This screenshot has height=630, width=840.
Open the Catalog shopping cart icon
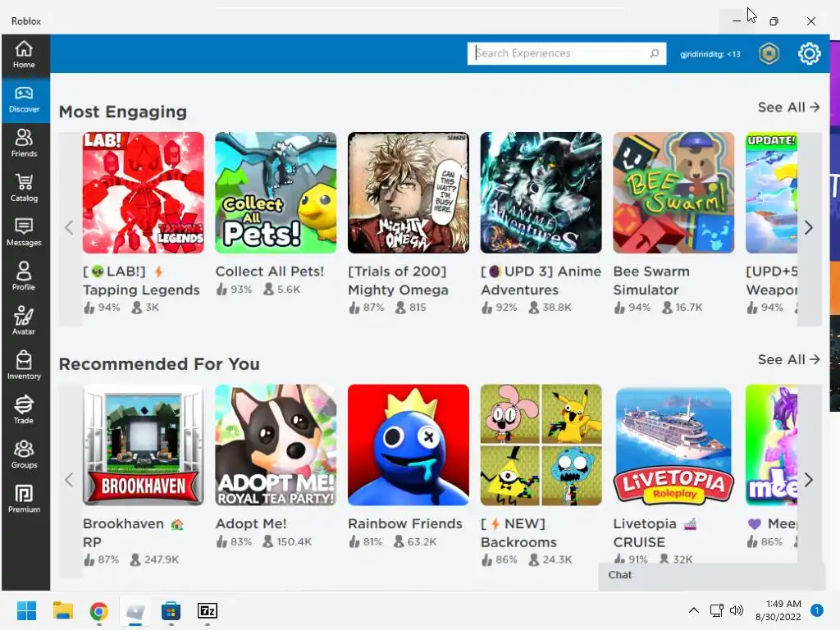click(24, 188)
